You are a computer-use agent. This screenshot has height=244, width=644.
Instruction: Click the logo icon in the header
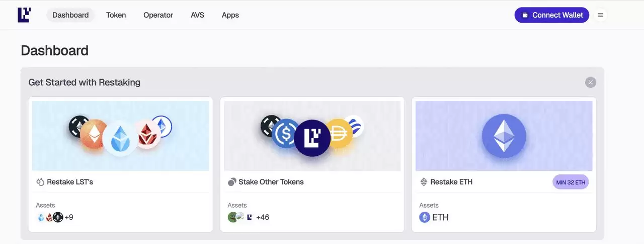coord(24,15)
